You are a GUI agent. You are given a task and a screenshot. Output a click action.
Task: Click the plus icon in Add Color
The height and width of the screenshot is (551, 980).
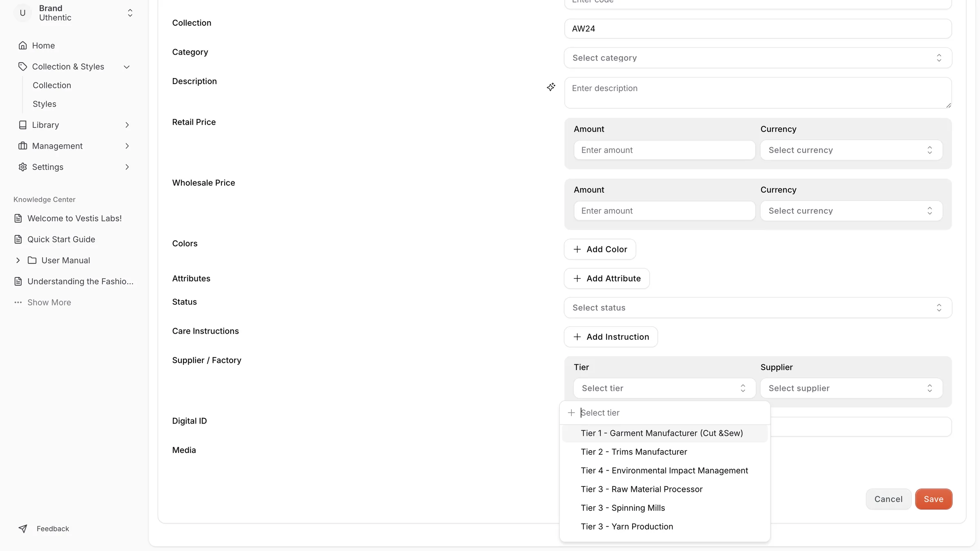pos(577,249)
